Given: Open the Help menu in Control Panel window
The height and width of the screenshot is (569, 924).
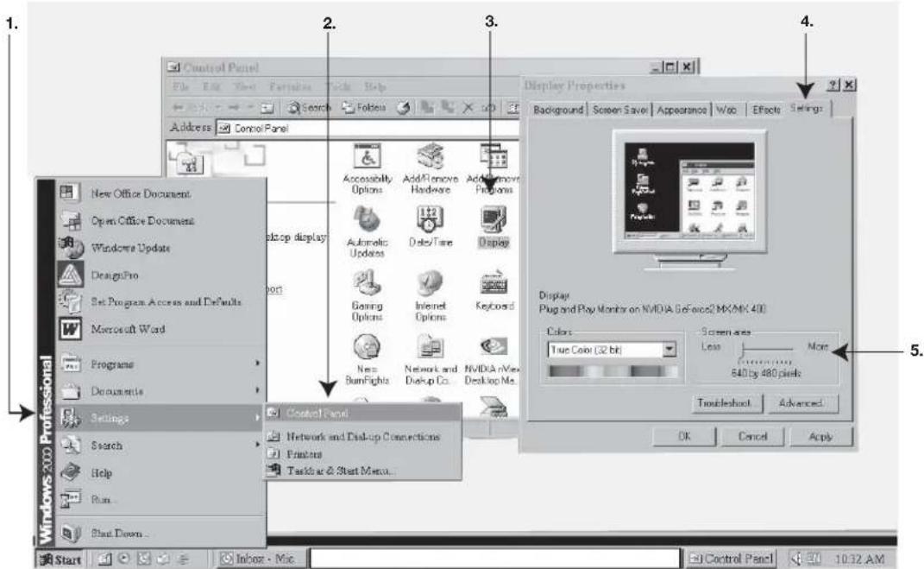Looking at the screenshot, I should [374, 86].
